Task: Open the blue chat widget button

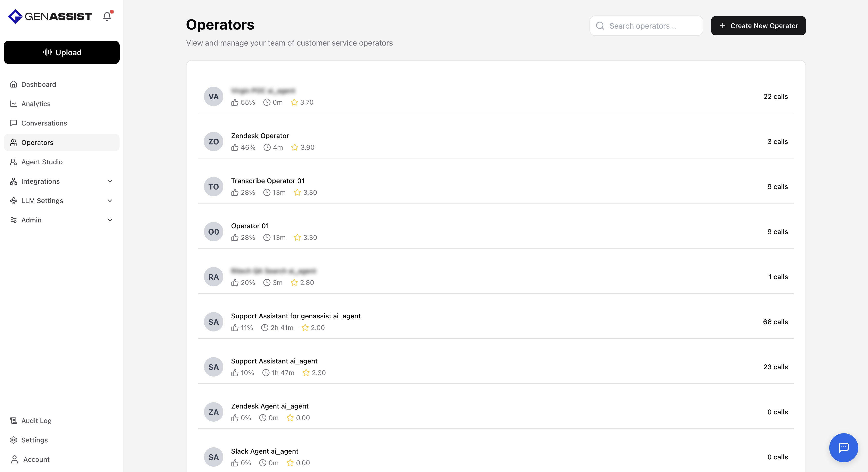Action: click(843, 447)
